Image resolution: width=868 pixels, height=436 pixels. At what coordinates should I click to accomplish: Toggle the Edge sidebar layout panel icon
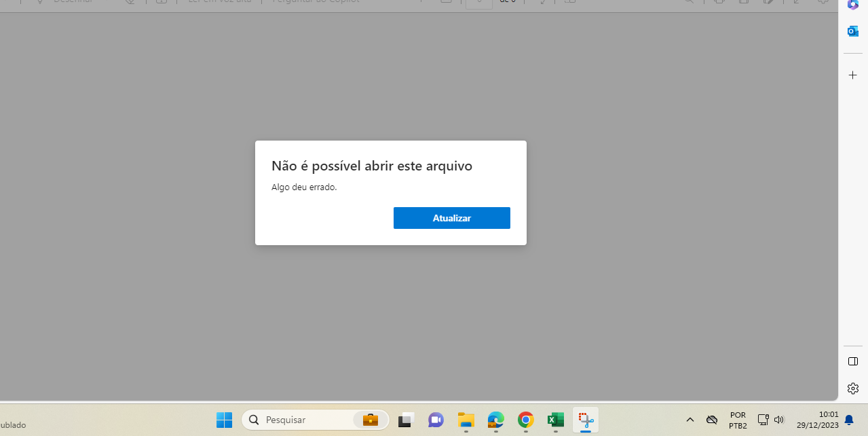coord(853,361)
